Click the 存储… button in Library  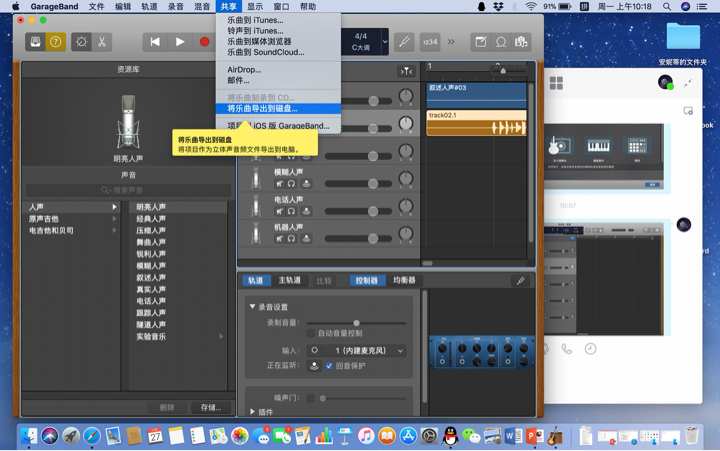tap(211, 407)
